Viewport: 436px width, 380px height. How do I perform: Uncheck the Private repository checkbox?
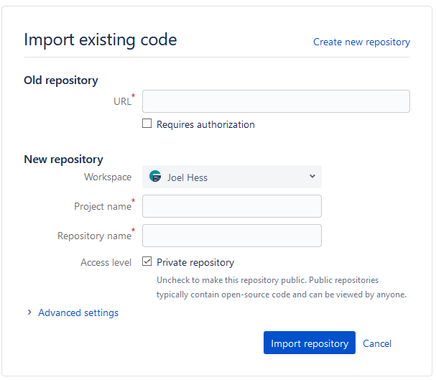(x=147, y=261)
